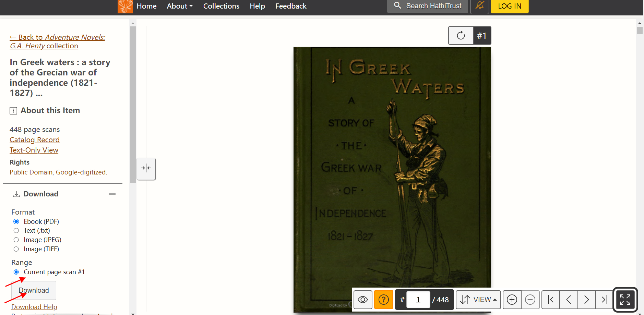Go to the previous page

(569, 300)
